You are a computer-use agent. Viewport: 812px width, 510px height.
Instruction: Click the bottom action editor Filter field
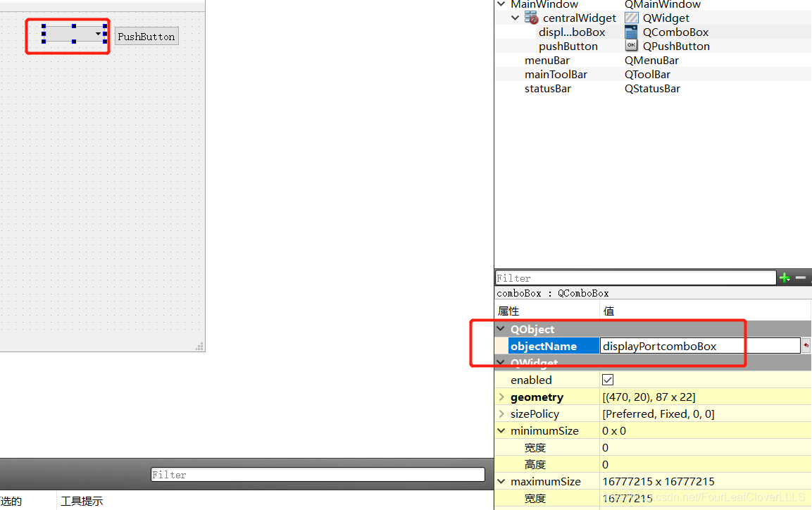318,474
